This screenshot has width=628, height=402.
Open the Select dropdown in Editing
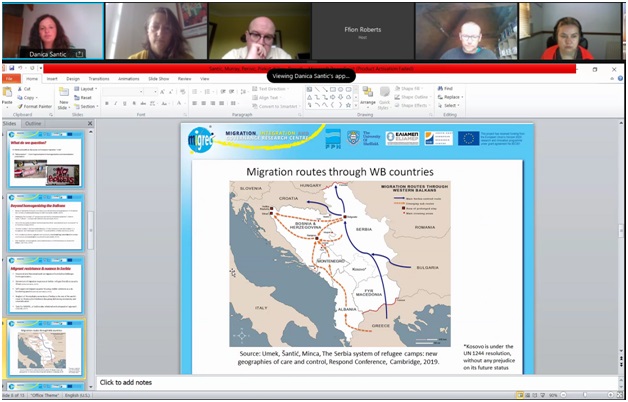(449, 105)
